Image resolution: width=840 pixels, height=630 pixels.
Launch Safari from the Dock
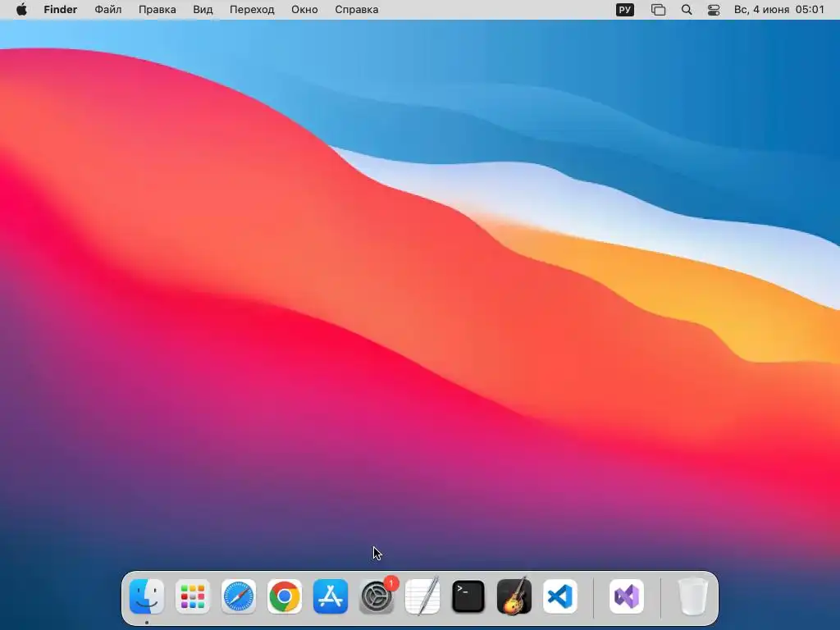coord(239,596)
